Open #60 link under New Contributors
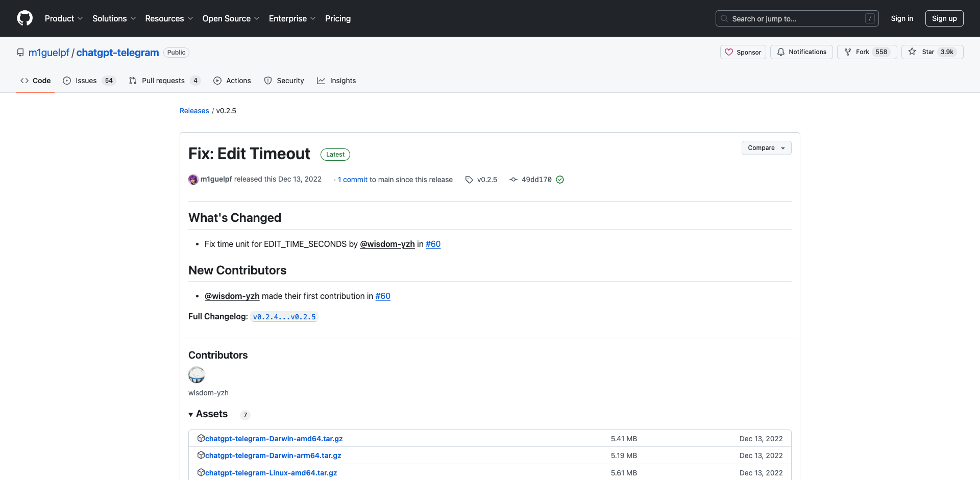 (x=383, y=296)
